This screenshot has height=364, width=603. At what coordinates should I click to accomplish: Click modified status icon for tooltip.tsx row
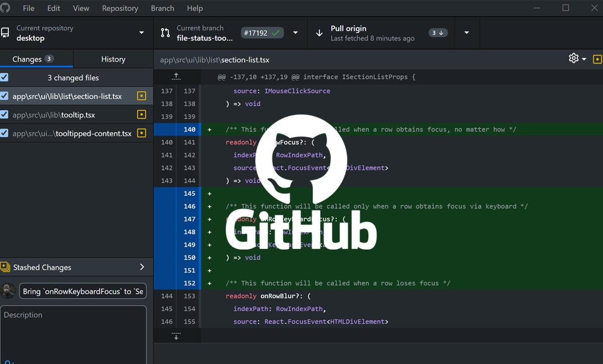[142, 114]
